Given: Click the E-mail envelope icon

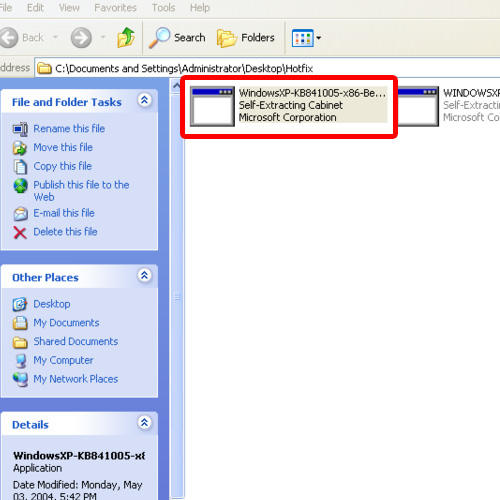Looking at the screenshot, I should click(x=20, y=214).
